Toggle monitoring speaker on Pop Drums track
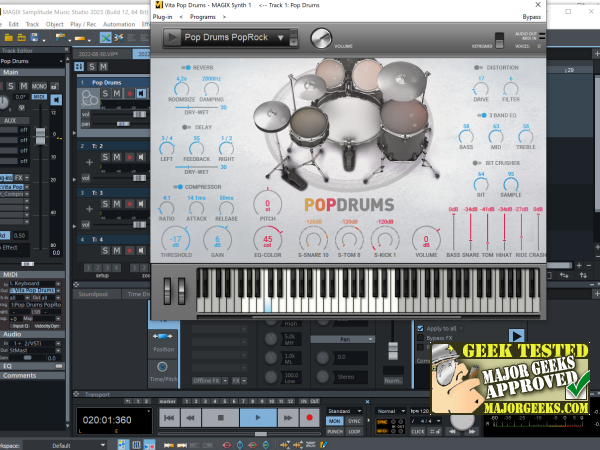600x450 pixels. [141, 93]
